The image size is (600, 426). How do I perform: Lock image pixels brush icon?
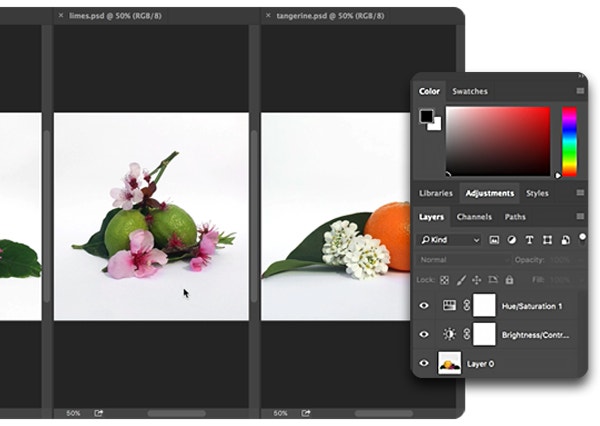pyautogui.click(x=461, y=280)
